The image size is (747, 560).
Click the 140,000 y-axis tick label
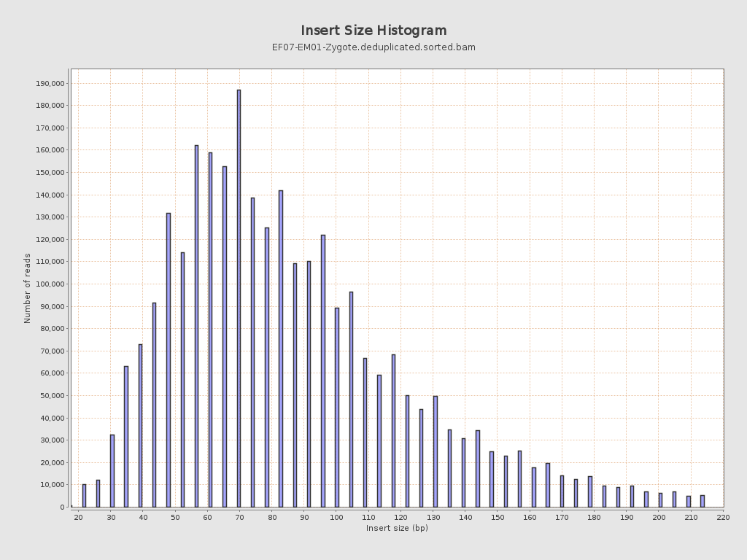[x=50, y=195]
